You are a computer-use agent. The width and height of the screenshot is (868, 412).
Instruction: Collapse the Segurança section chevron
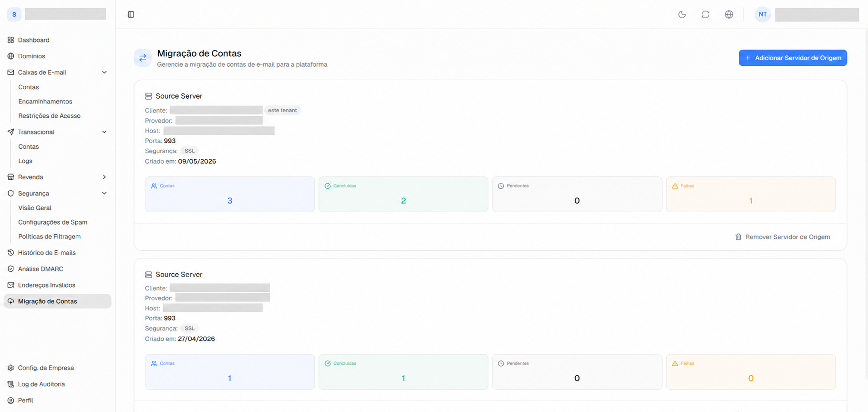(x=104, y=193)
